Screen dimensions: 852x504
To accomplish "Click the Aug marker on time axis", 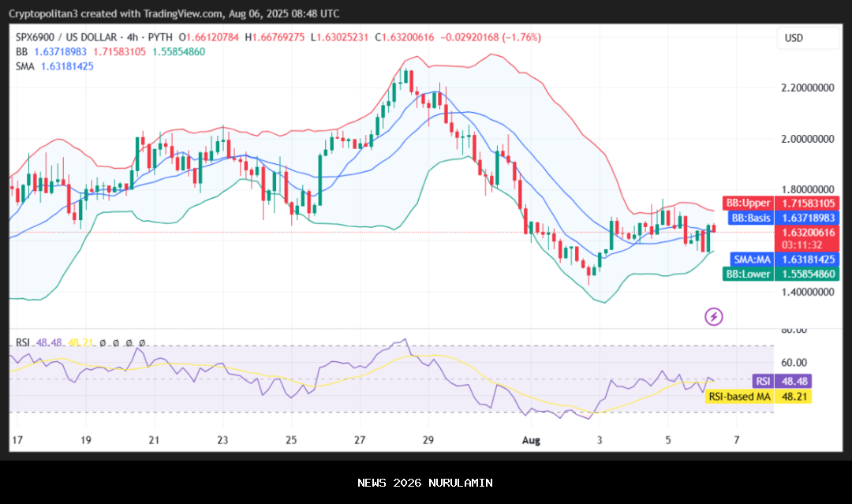I will pyautogui.click(x=529, y=439).
